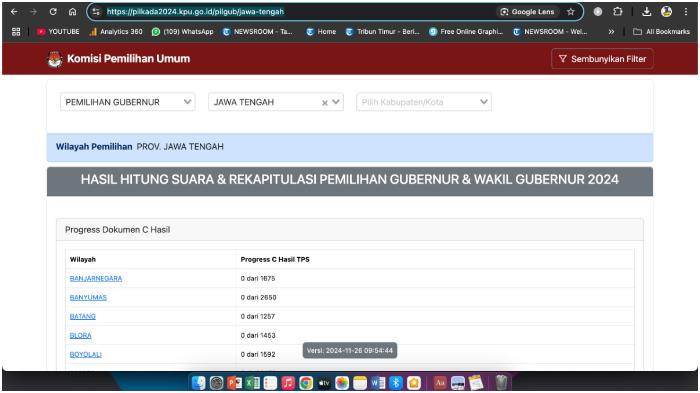700x393 pixels.
Task: Open site information icon in address bar
Action: 96,12
